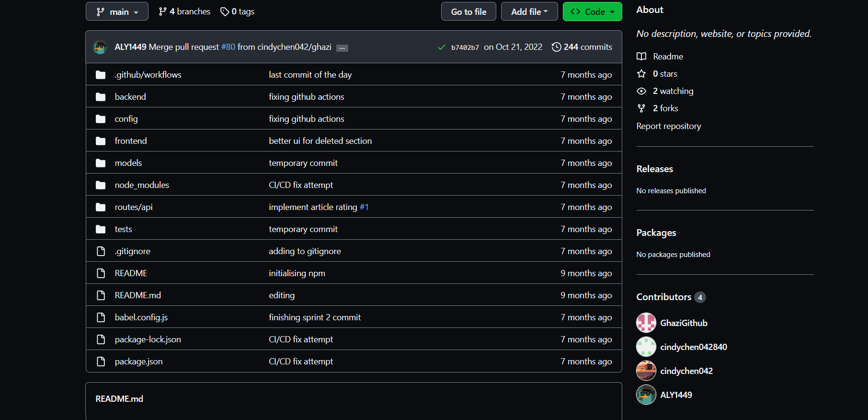Click the ALY1449 avatar in commit header
The image size is (868, 420).
point(100,47)
